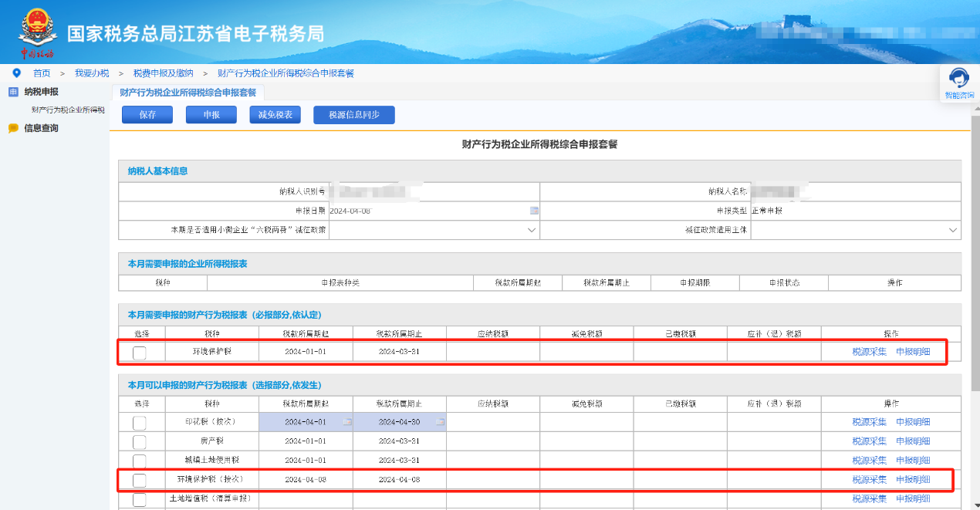Screen dimensions: 980x510
Task: Switch to 财产行为税企业所得税综合申报套餐 tab
Action: 188,93
